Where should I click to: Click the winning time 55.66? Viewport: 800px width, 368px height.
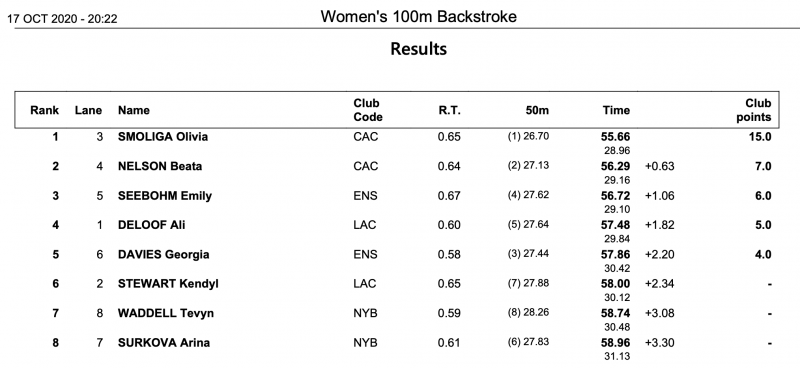tap(616, 137)
